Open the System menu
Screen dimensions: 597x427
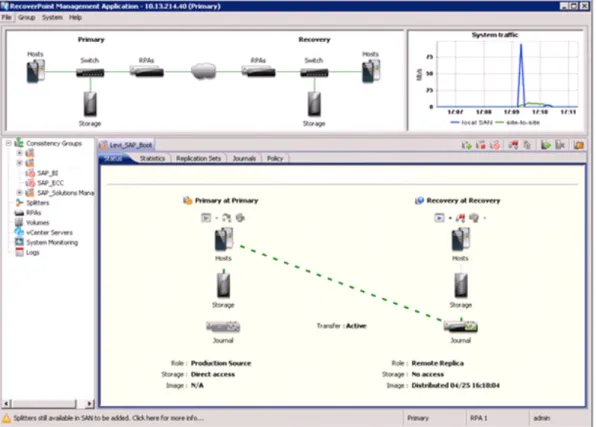(52, 18)
